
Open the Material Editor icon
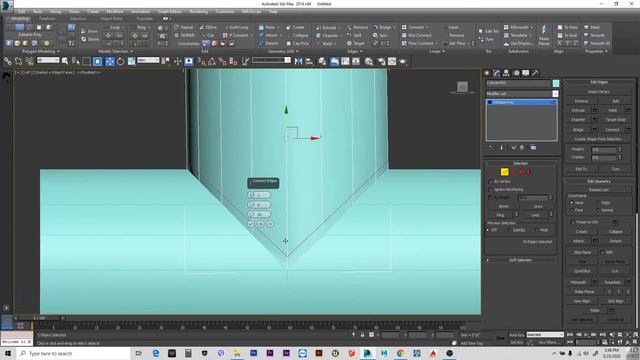(369, 61)
